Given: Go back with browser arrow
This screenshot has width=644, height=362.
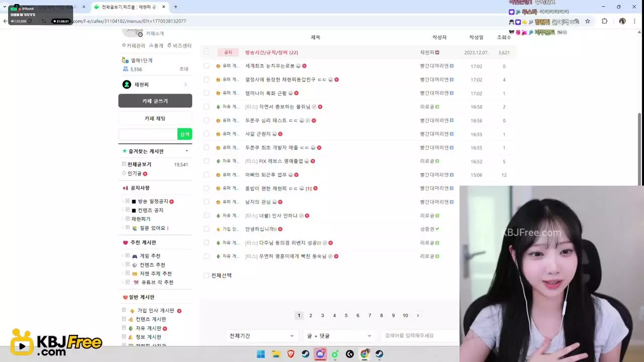Looking at the screenshot, I should [5, 21].
